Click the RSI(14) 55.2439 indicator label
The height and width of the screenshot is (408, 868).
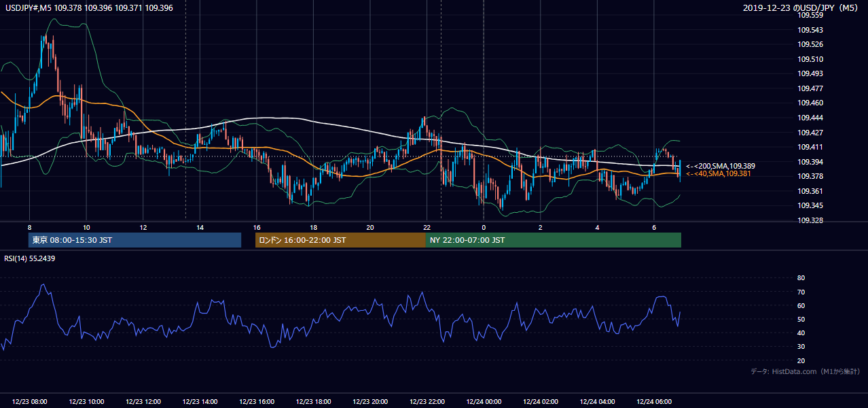pyautogui.click(x=30, y=258)
